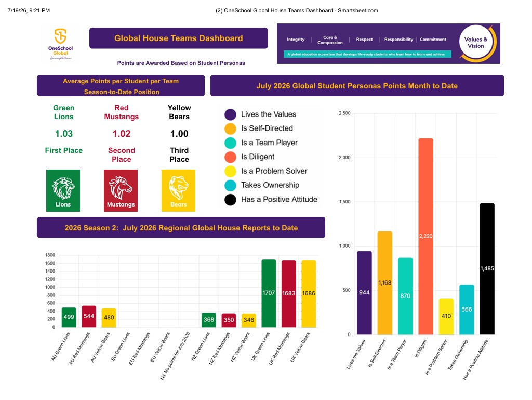
Task: Click the OneSchool Global logo
Action: [60, 44]
